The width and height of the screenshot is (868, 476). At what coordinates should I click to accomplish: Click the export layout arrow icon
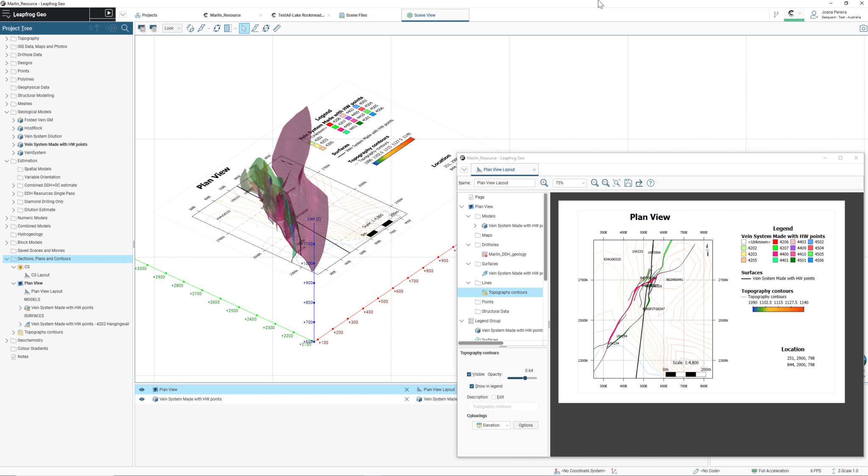point(639,183)
